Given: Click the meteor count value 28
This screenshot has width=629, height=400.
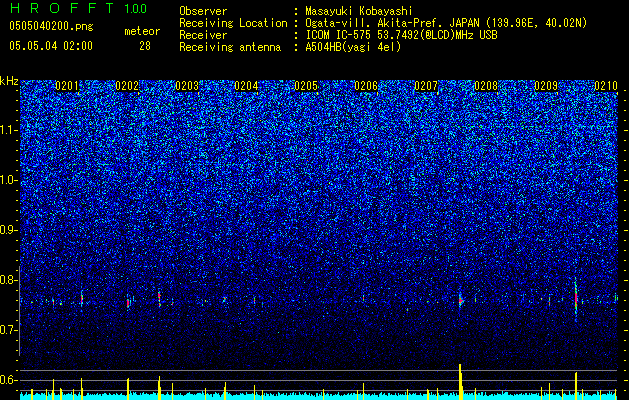Looking at the screenshot, I should (145, 46).
